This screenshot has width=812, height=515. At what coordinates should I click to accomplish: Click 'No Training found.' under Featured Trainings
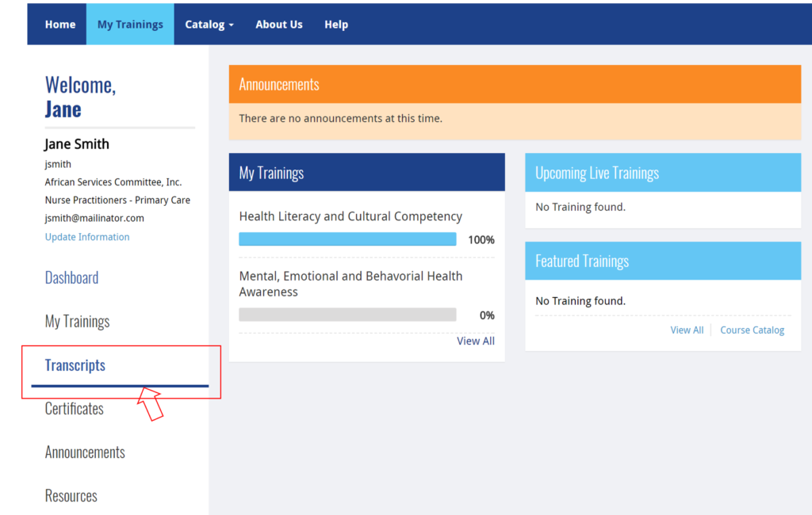(580, 301)
